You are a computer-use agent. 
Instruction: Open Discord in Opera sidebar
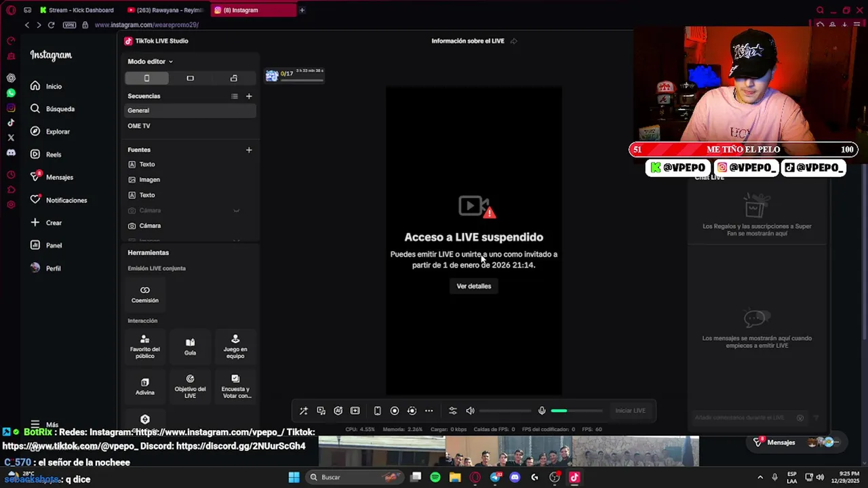pyautogui.click(x=11, y=152)
